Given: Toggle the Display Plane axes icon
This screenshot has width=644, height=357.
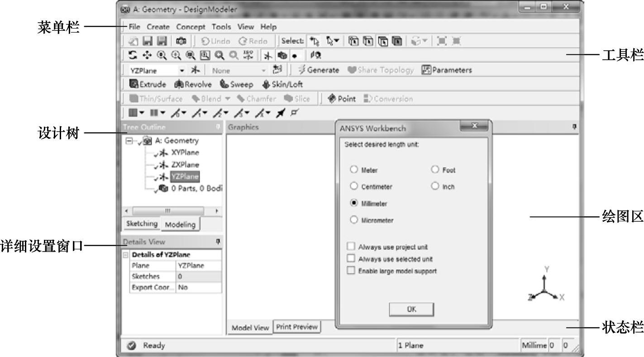Looking at the screenshot, I should 267,56.
